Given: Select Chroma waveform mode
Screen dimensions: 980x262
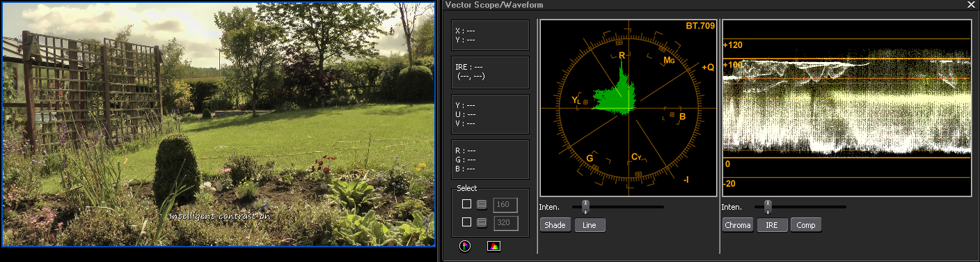Looking at the screenshot, I should point(738,224).
